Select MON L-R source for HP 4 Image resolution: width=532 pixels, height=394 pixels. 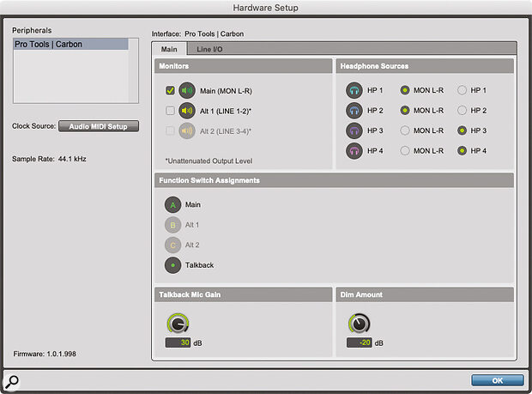405,151
